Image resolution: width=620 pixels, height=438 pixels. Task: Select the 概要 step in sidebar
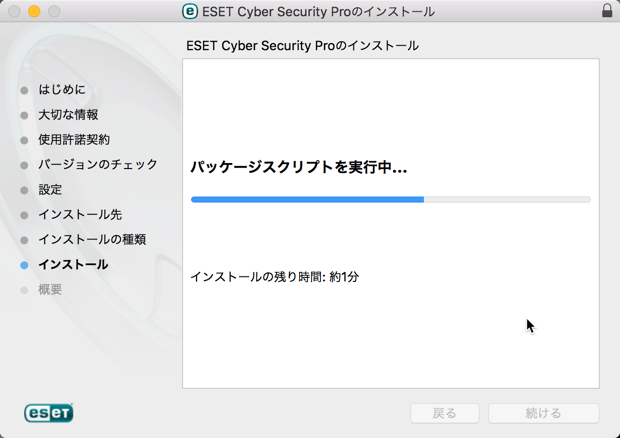[x=50, y=289]
